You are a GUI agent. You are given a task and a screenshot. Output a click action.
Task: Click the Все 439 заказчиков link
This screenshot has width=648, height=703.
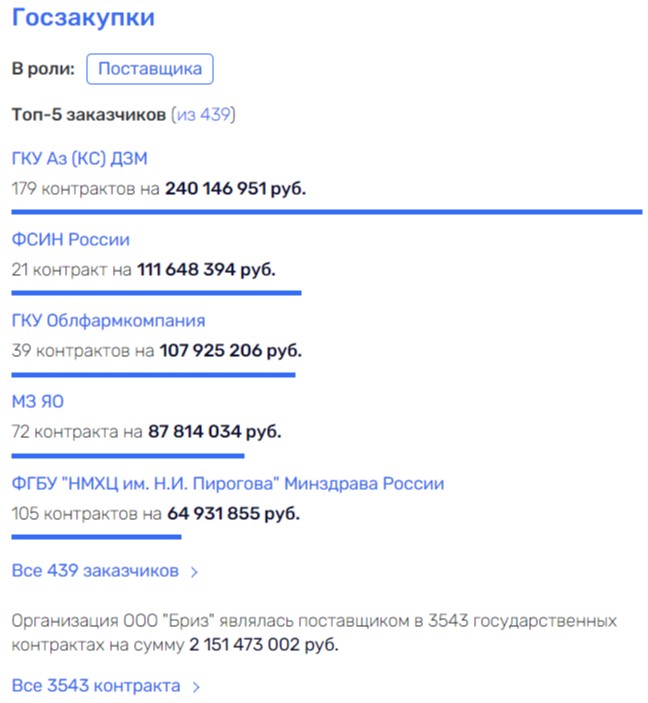95,571
